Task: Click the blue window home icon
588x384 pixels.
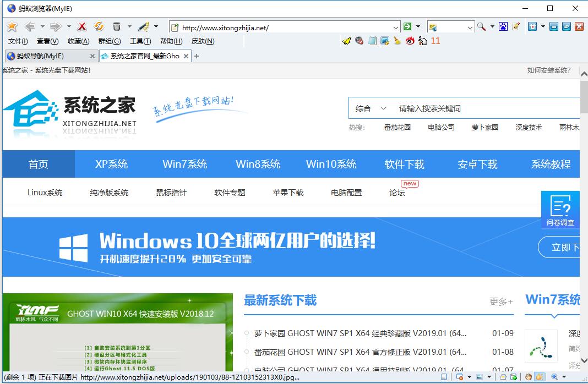Action: pos(532,26)
